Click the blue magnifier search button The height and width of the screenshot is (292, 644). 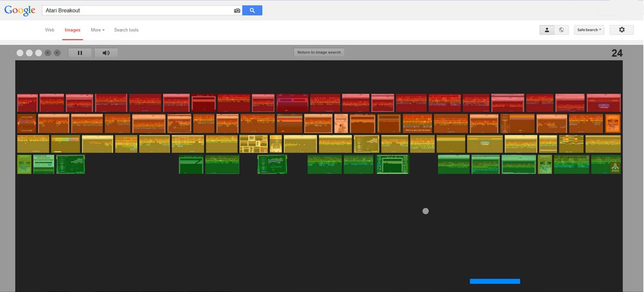click(x=252, y=10)
